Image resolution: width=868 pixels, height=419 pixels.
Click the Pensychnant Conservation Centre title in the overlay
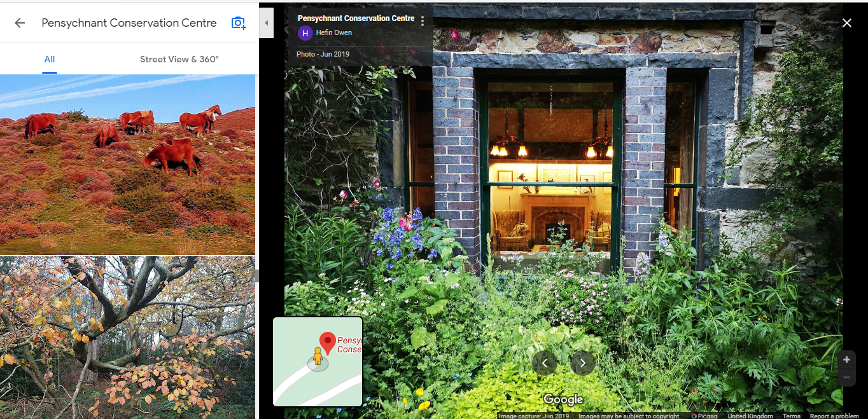tap(356, 18)
